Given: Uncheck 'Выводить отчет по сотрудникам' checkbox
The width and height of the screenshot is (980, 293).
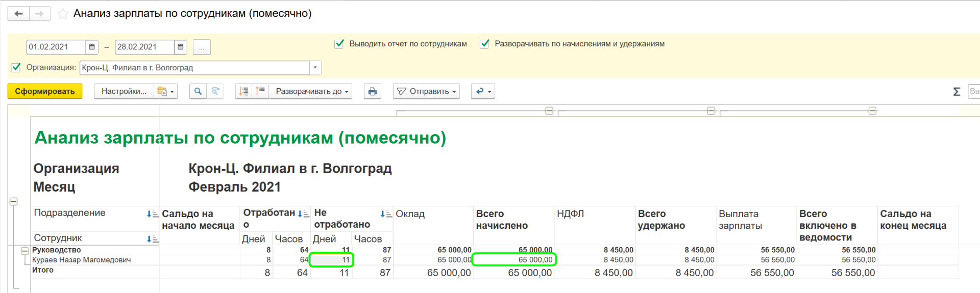Looking at the screenshot, I should coord(339,44).
